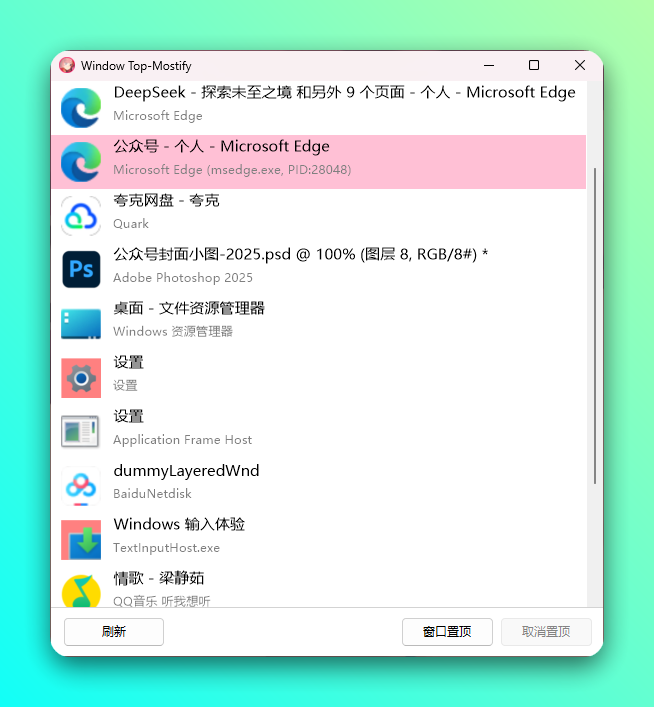Click the Adobe Photoshop 2025 subtitle
This screenshot has width=654, height=707.
[x=183, y=278]
